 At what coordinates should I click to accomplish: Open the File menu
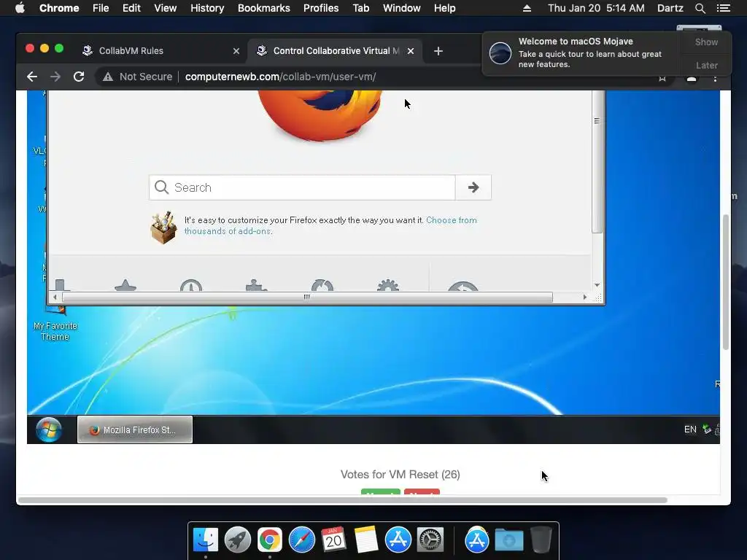[101, 8]
